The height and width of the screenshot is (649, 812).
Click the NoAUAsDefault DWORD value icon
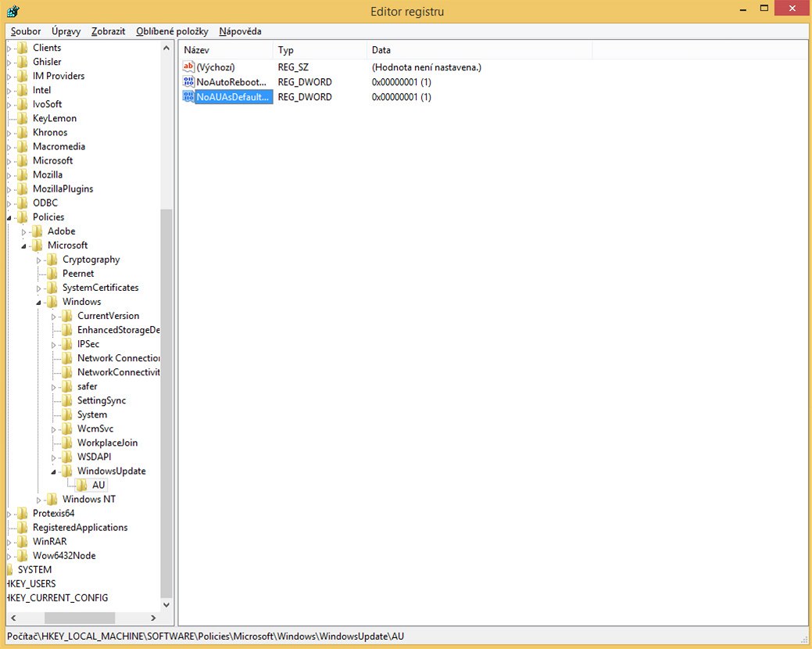tap(188, 97)
